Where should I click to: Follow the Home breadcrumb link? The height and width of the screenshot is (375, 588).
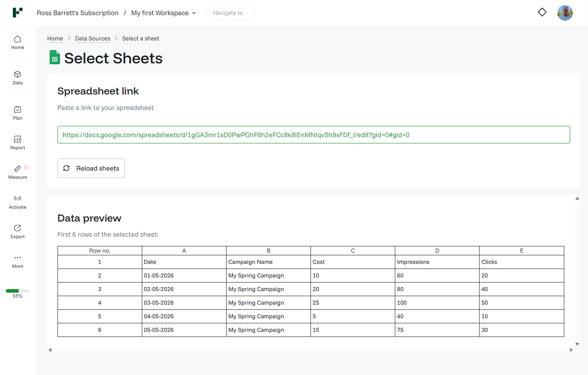tap(55, 38)
